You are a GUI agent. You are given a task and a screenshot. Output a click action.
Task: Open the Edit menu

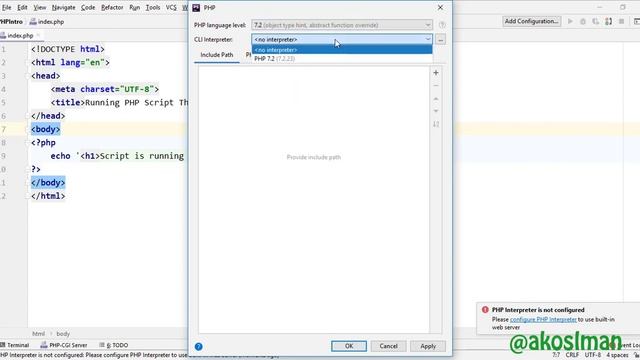(22, 7)
